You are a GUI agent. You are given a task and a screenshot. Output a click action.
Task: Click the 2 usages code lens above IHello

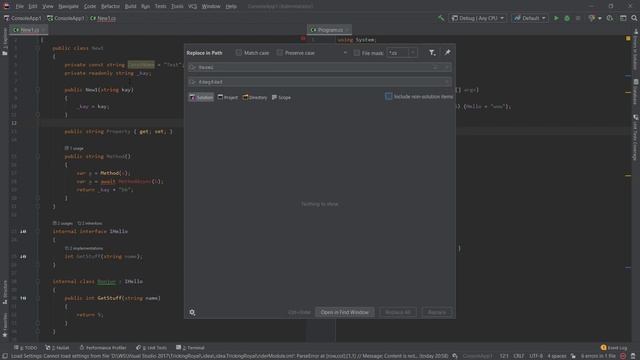point(63,223)
